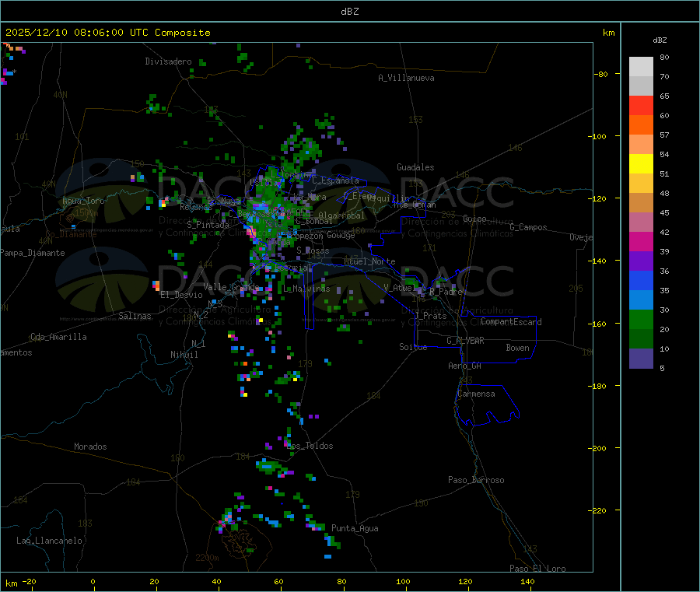Select the light gray 80 dBZ swatch

click(x=641, y=67)
